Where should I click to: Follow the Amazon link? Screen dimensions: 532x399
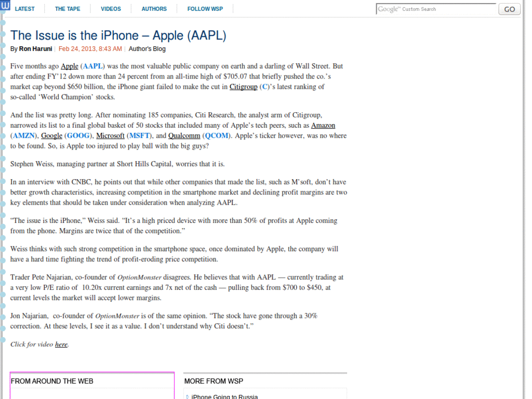(x=323, y=126)
